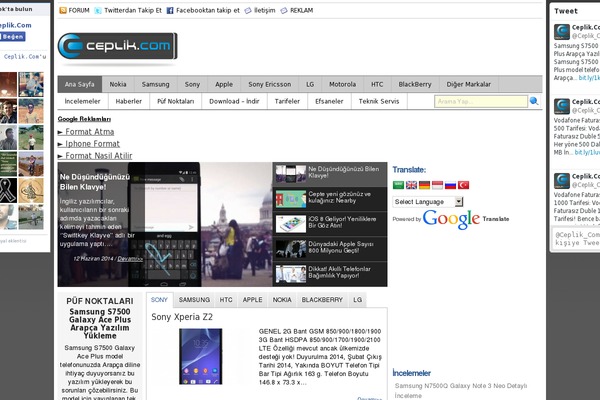Click the Ceplik.com logo
600x400 pixels.
[117, 46]
